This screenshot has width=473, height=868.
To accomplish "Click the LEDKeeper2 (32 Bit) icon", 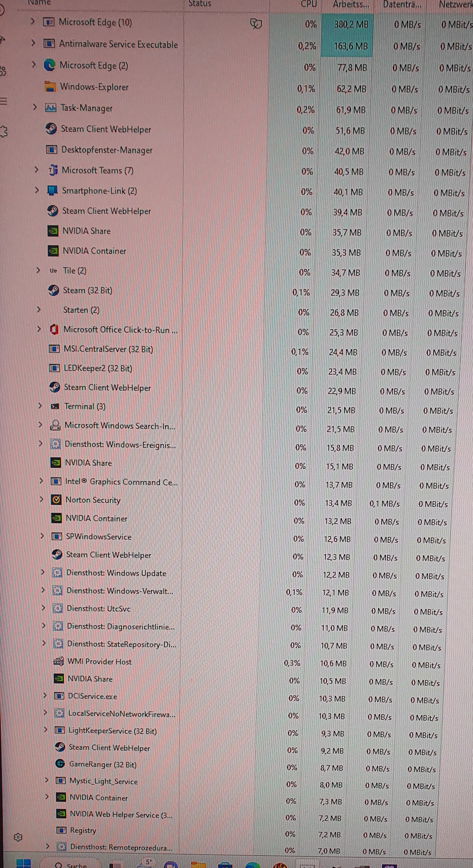I will (x=55, y=368).
